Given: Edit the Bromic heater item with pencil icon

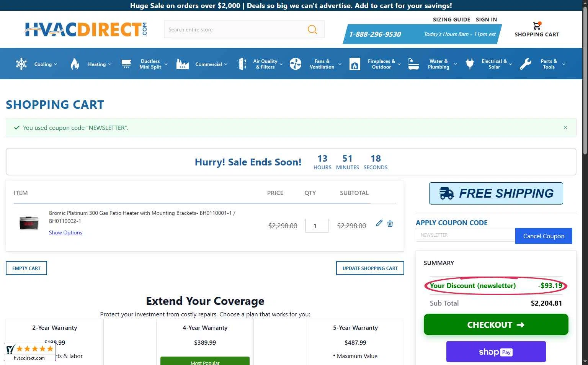Looking at the screenshot, I should 379,223.
